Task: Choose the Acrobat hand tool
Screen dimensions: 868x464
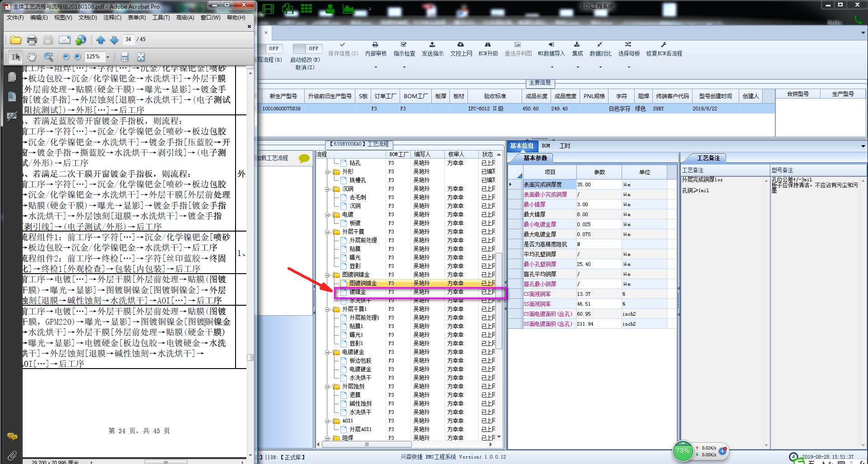Action: 32,57
